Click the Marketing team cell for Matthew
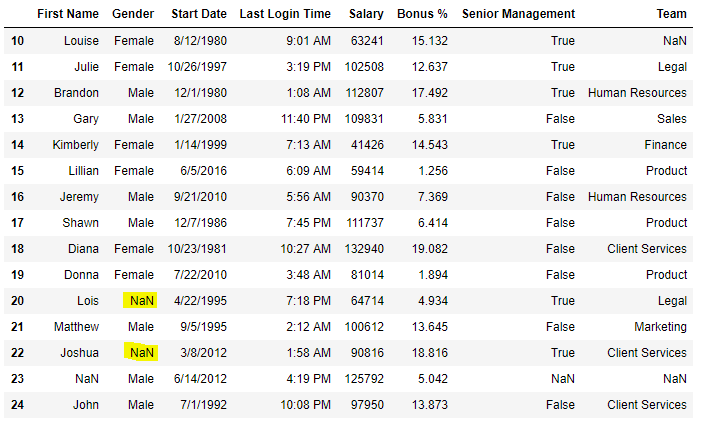Viewport: 718px width, 422px height. point(660,327)
